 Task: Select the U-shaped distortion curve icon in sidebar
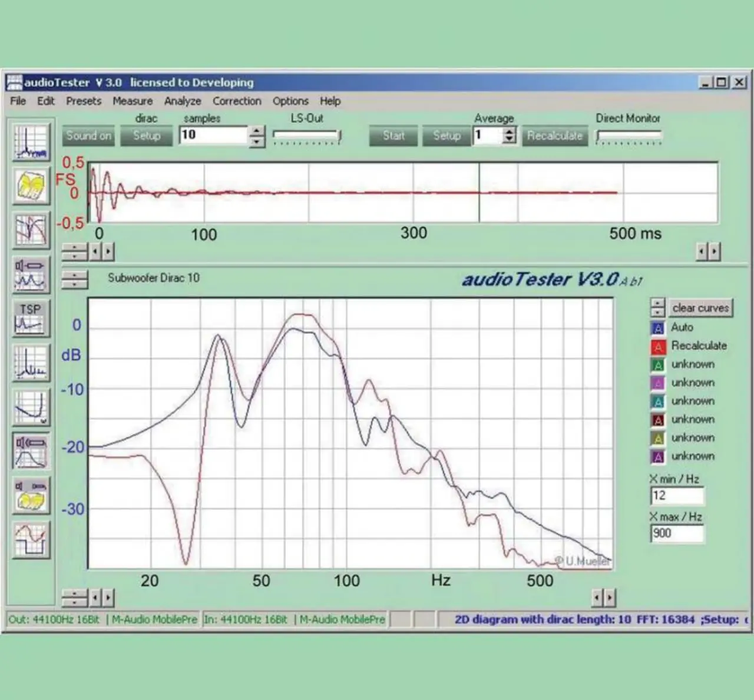pyautogui.click(x=31, y=407)
